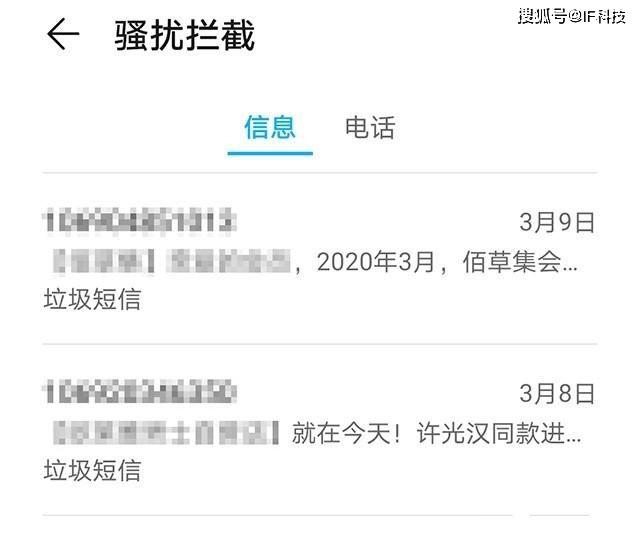Tap 垃圾短信 label under 3月8日 message
The image size is (640, 537).
92,470
